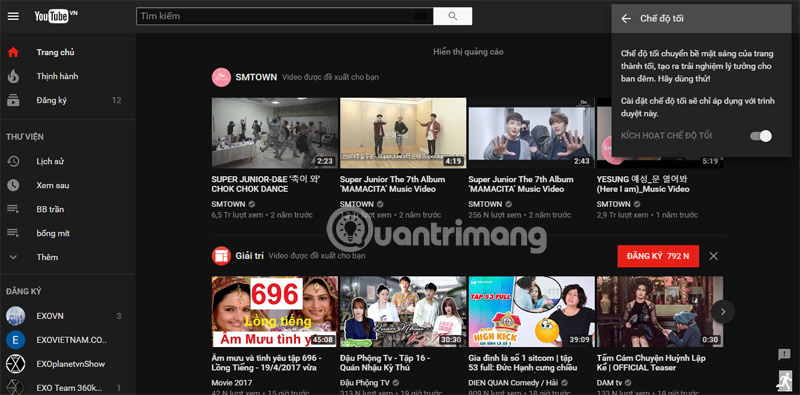Click the red ĐĂNG KÝ 792 N button
Image resolution: width=800 pixels, height=395 pixels.
pos(658,256)
